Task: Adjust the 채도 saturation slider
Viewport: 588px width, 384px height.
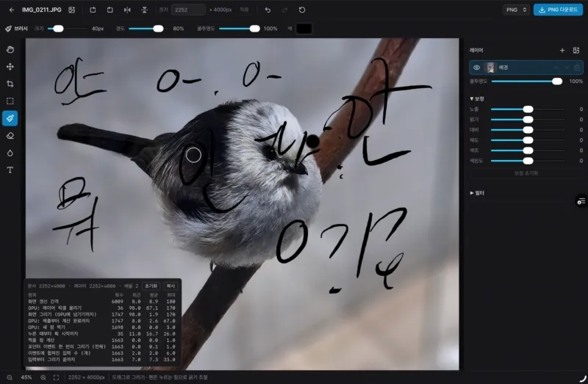Action: (x=528, y=140)
